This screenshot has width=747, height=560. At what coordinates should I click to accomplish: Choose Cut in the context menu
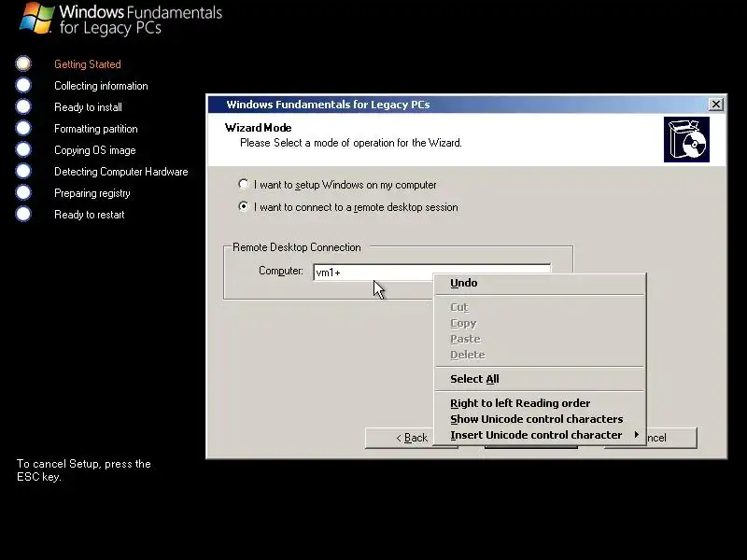coord(540,307)
